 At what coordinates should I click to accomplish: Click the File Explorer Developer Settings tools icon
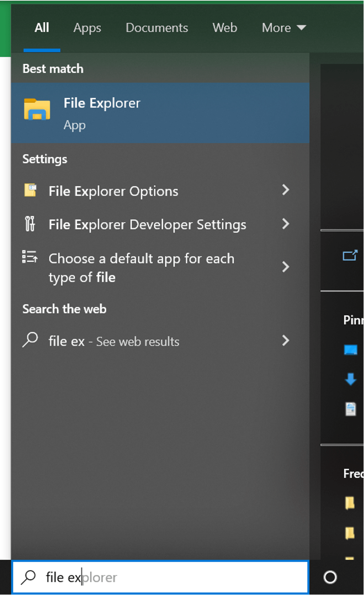click(30, 224)
